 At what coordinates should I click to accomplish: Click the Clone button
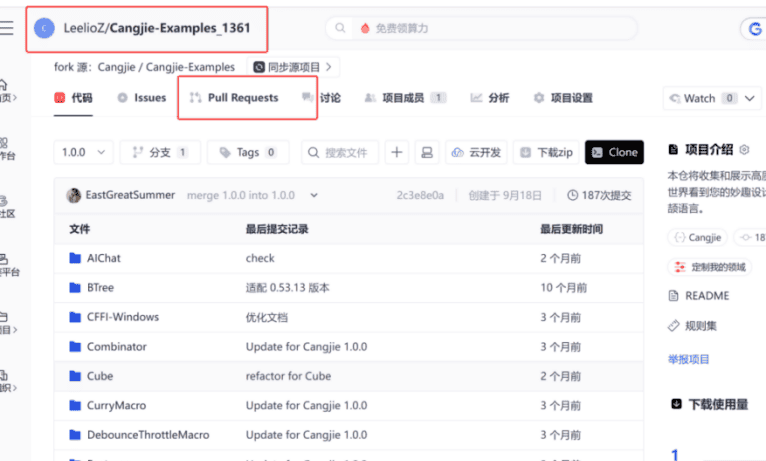coord(613,153)
